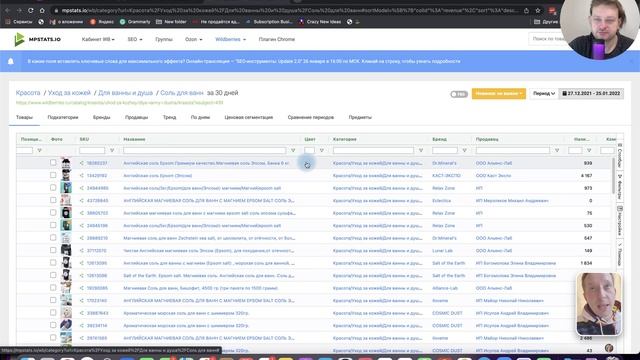Check the box in row with 973 stock

point(53,188)
